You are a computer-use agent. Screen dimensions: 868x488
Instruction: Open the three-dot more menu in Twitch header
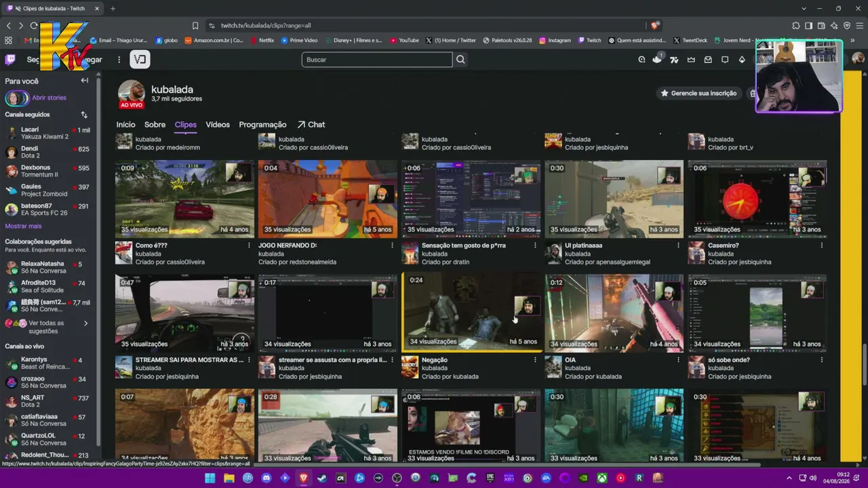coord(119,60)
